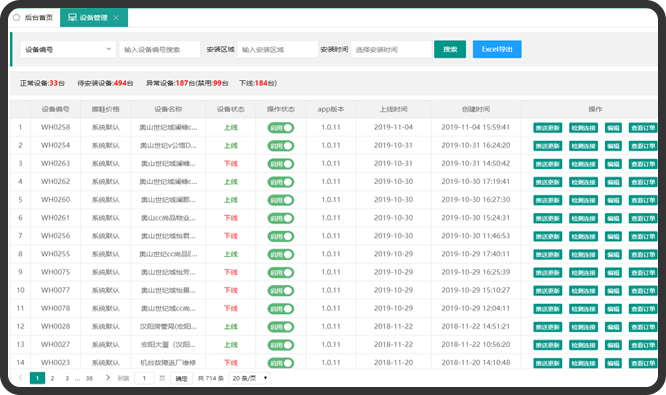Viewport: 666px width, 395px height.
Task: Click the 下线 status of WH0078
Action: click(x=231, y=308)
